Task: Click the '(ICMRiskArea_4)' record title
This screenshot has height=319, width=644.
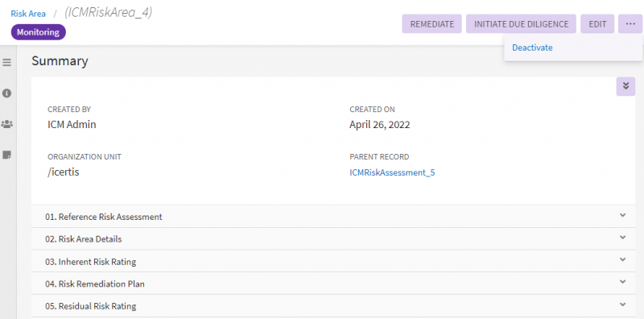Action: [108, 13]
